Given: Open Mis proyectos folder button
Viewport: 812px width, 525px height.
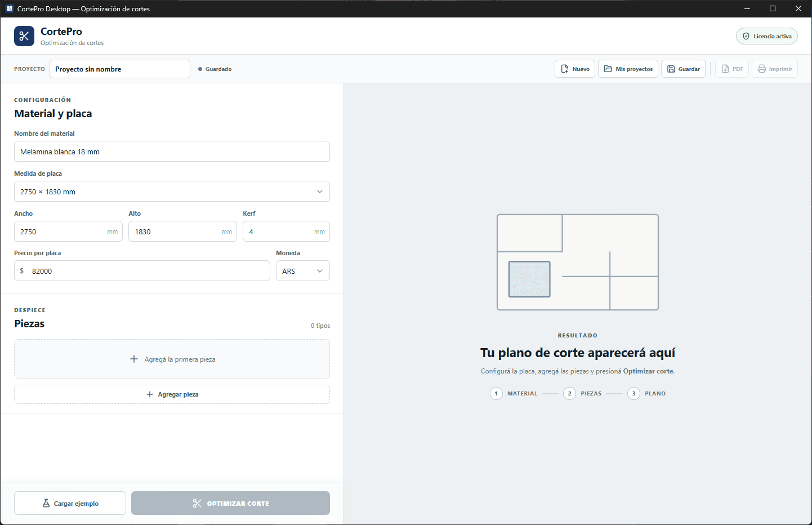Looking at the screenshot, I should click(628, 69).
